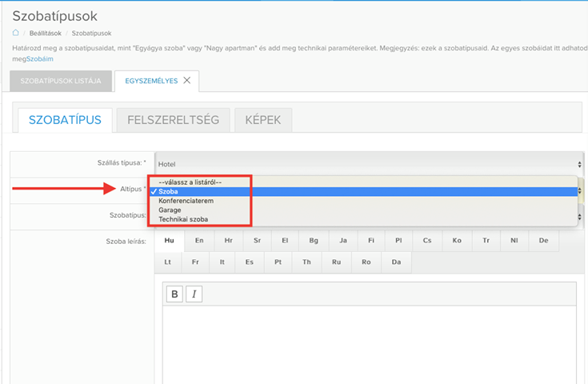Select Cs language tab

pyautogui.click(x=427, y=241)
